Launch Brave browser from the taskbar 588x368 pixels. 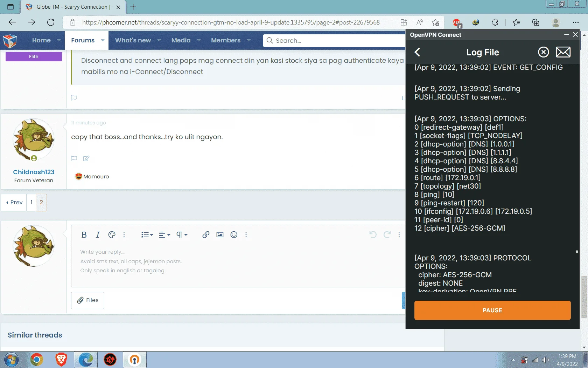coord(61,360)
